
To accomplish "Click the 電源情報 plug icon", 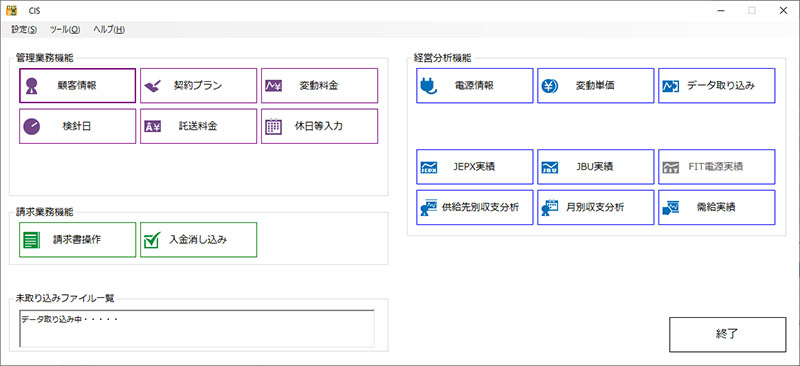I will click(429, 86).
